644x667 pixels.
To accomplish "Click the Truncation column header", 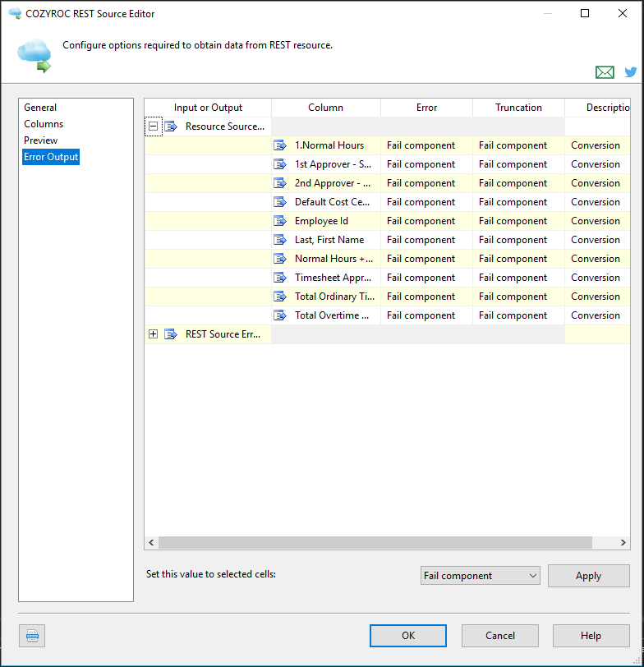I will (518, 108).
